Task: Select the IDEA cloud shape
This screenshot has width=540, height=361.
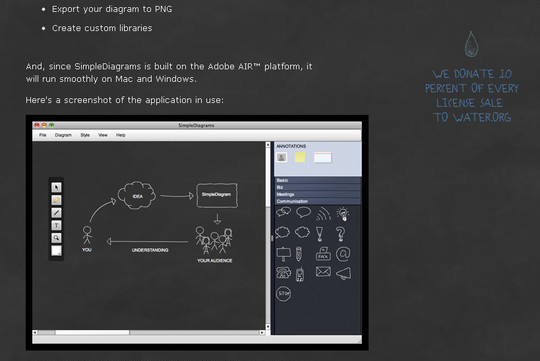Action: (137, 195)
